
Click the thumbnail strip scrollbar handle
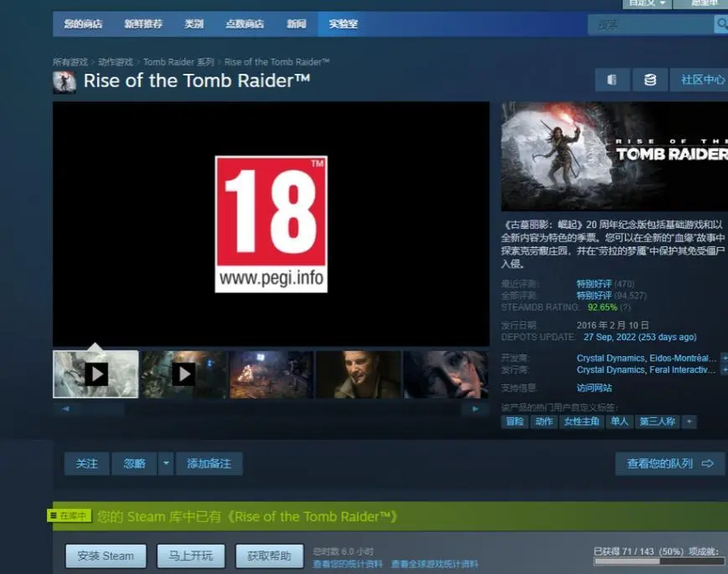click(x=101, y=409)
